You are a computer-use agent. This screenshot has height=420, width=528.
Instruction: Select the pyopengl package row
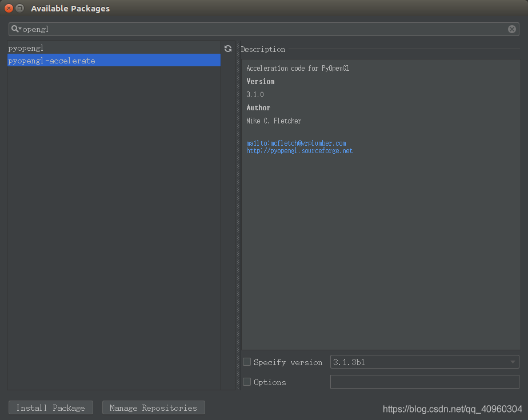[x=114, y=48]
